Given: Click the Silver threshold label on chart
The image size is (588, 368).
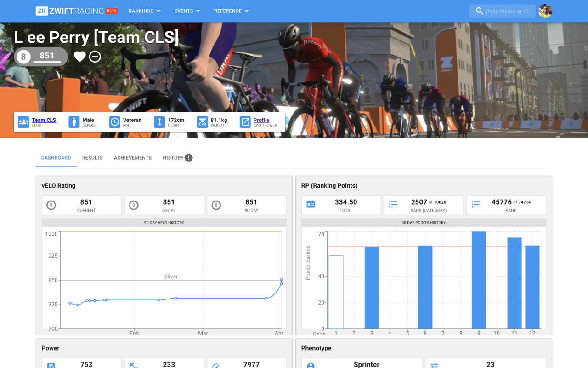Looking at the screenshot, I should click(x=171, y=276).
